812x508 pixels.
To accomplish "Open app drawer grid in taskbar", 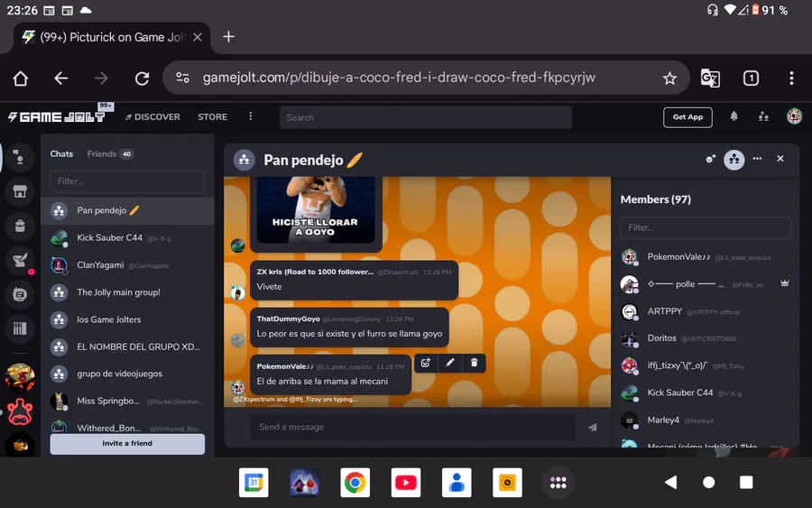I will (x=558, y=483).
